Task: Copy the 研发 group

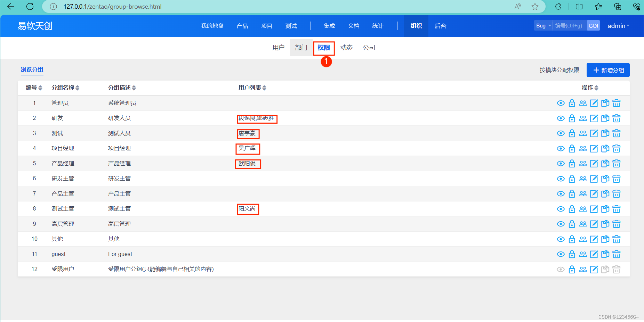Action: (x=605, y=118)
